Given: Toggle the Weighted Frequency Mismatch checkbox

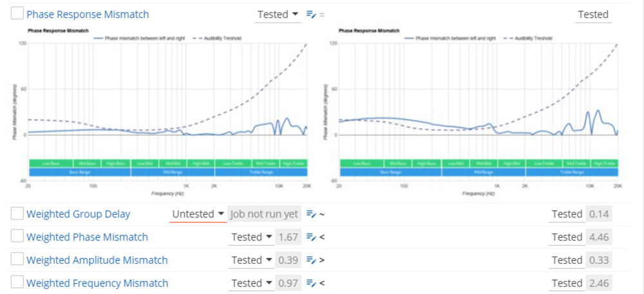Looking at the screenshot, I should [x=17, y=282].
